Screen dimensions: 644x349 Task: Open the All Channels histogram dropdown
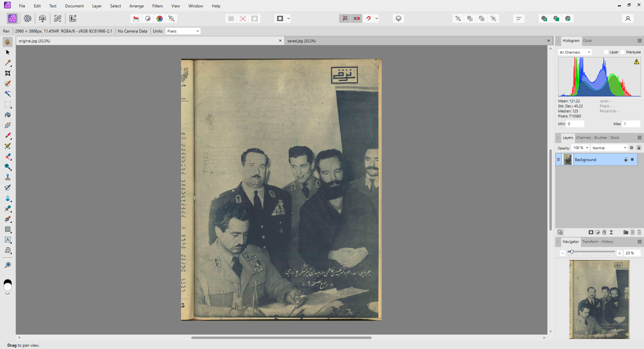click(x=575, y=52)
